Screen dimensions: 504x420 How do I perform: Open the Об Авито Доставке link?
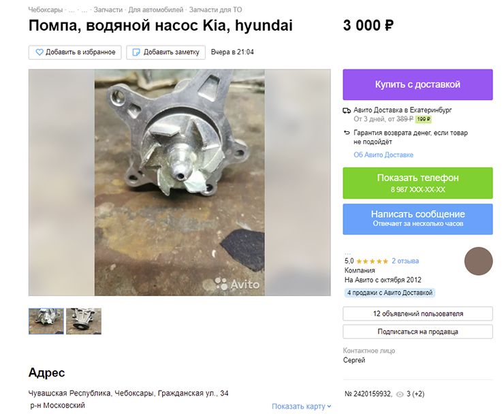click(383, 155)
